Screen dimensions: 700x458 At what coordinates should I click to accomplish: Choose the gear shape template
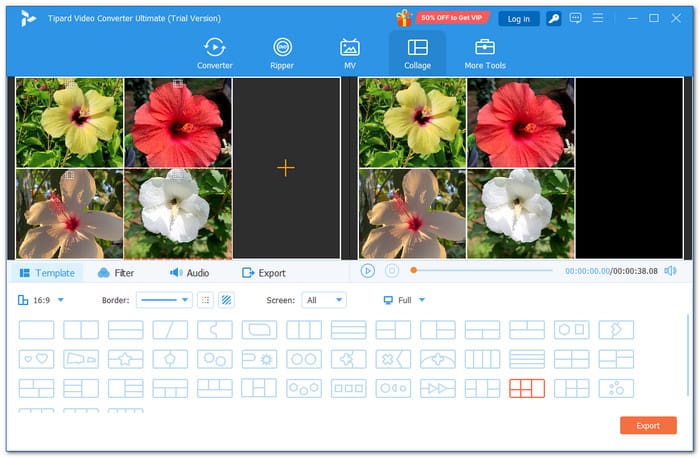click(x=259, y=359)
